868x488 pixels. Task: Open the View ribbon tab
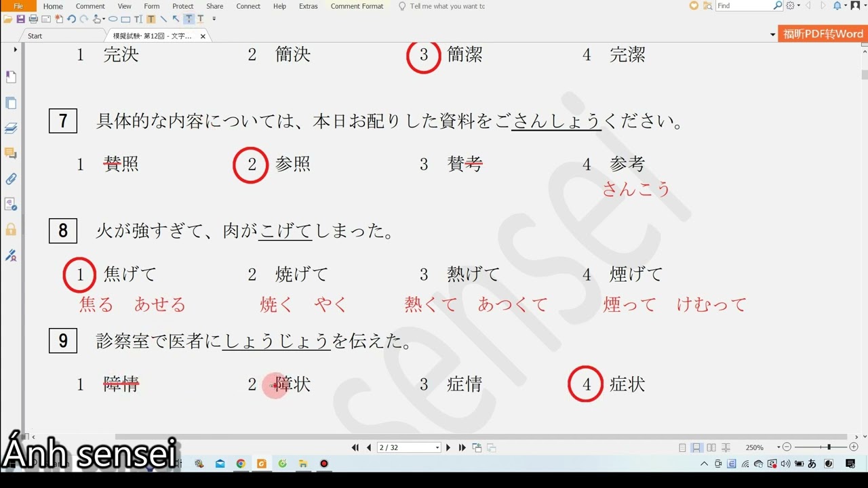125,6
